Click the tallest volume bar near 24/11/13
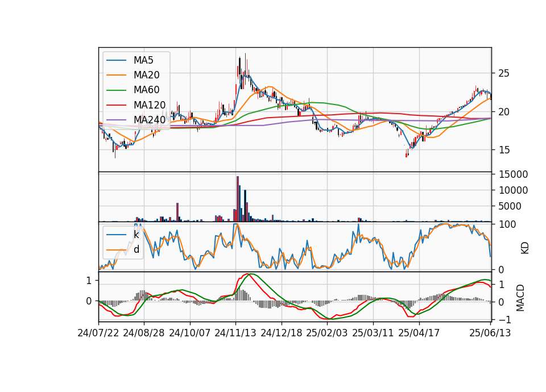Image resolution: width=546 pixels, height=392 pixels. click(x=238, y=199)
